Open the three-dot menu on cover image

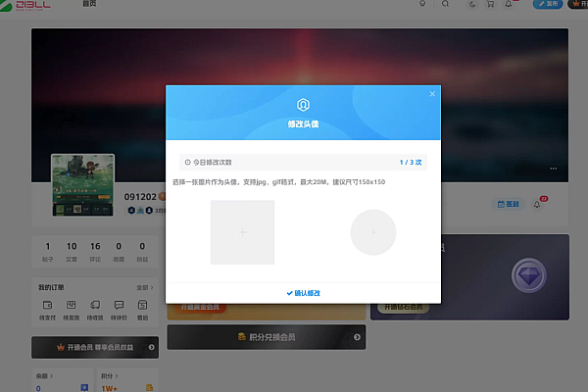(553, 169)
